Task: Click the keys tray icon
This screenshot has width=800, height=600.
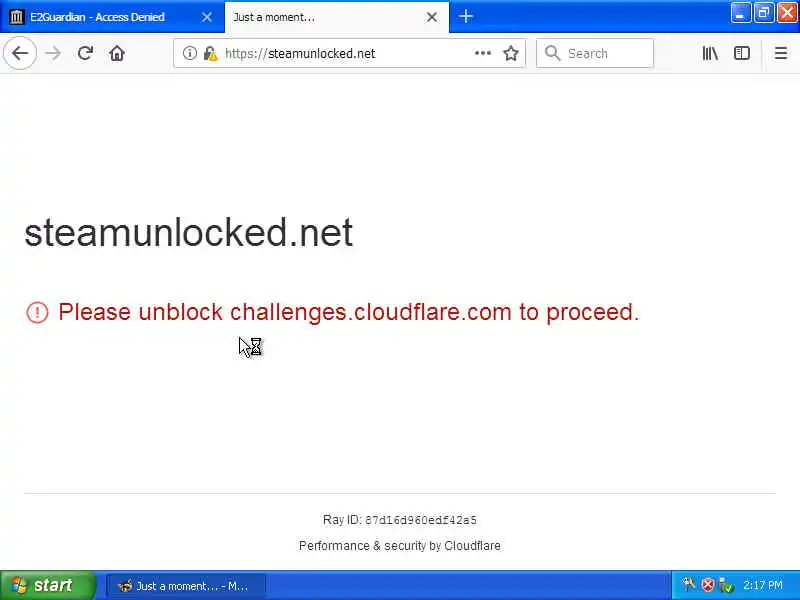Action: [689, 584]
